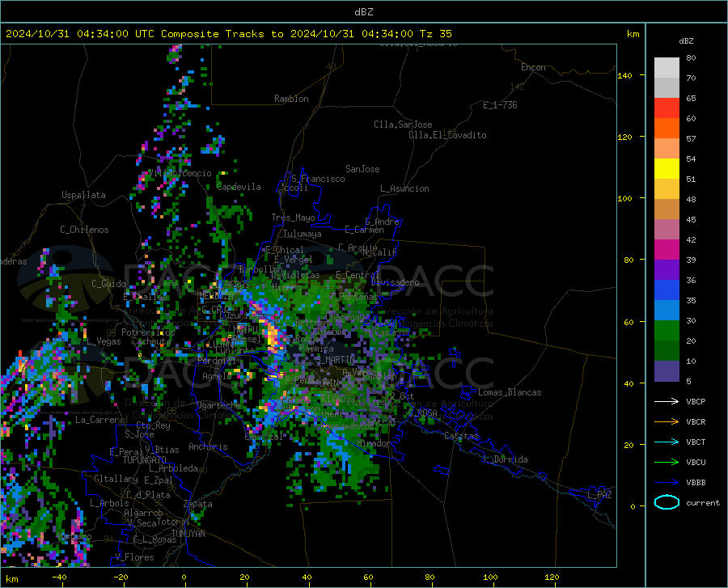Click the 'C_Chilenos' map label
Screen dimensions: 728x588
coord(84,230)
